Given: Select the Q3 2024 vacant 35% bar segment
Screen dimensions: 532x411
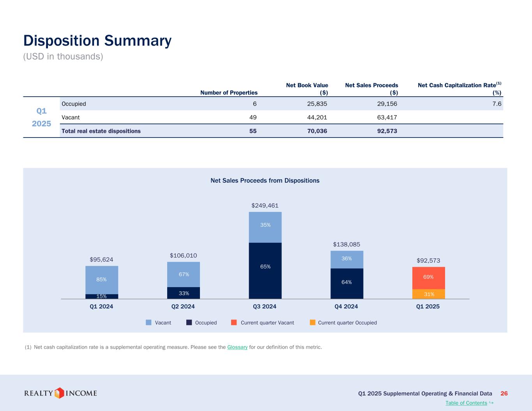Looking at the screenshot, I should 265,227.
